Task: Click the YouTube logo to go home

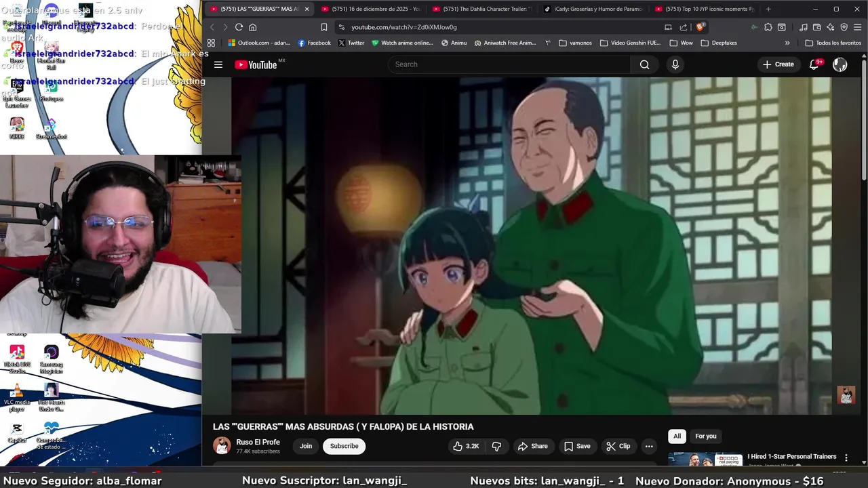Action: point(256,64)
